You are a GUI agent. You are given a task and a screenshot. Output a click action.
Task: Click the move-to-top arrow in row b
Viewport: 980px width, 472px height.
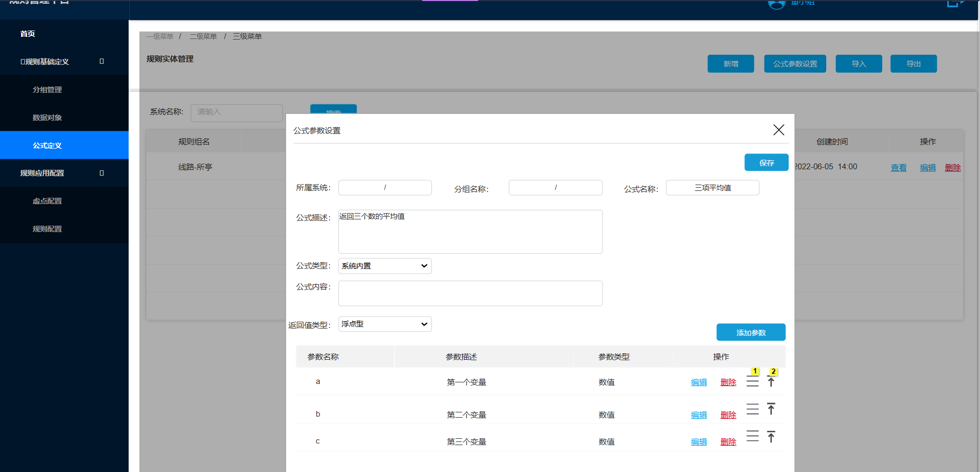click(x=771, y=409)
